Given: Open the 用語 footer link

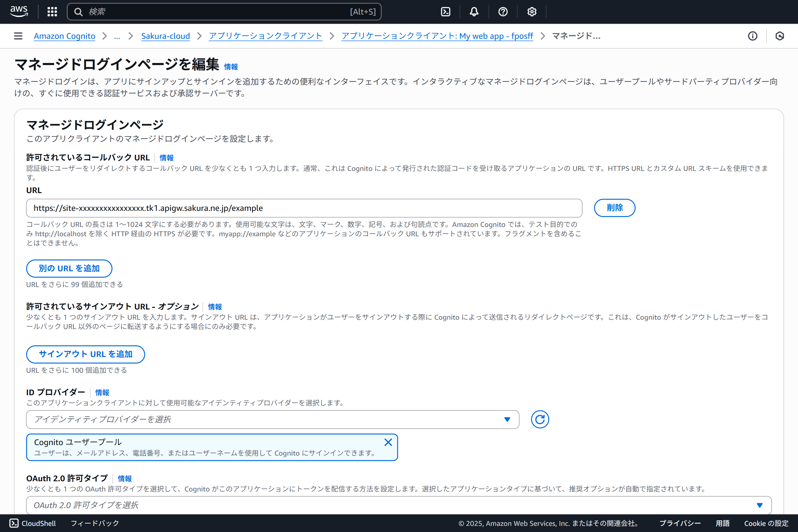Looking at the screenshot, I should 723,523.
